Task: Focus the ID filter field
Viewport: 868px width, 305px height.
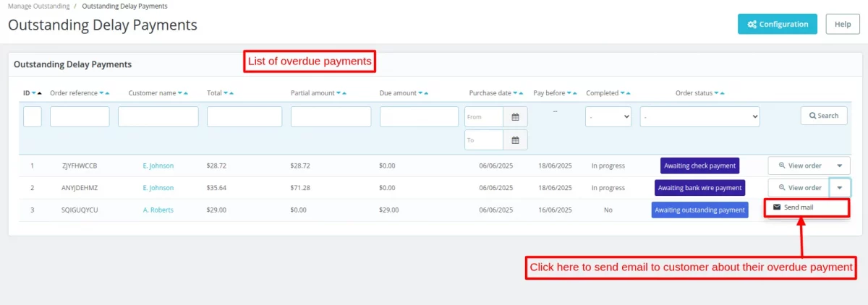Action: (33, 116)
